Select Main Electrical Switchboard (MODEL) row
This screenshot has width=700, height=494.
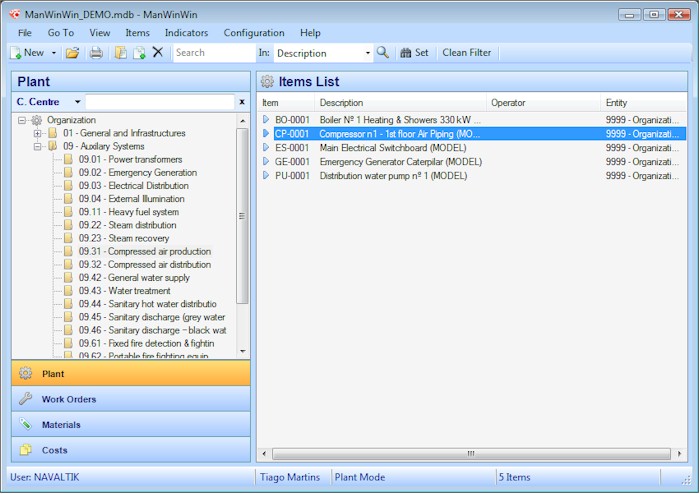[x=472, y=148]
